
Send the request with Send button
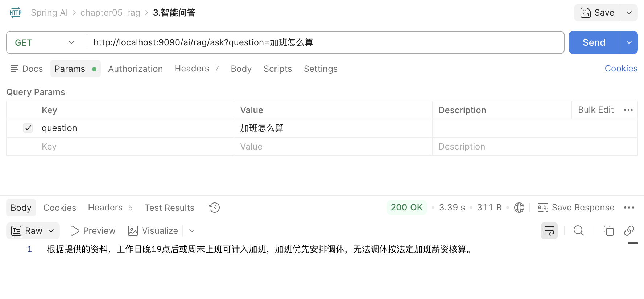tap(594, 42)
